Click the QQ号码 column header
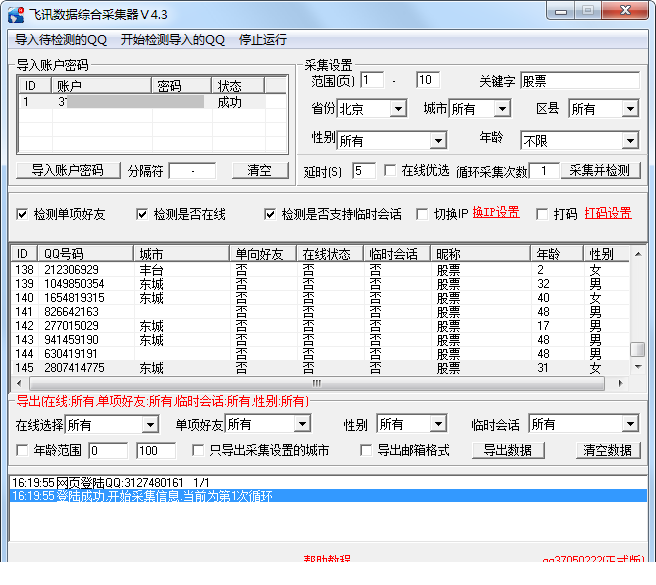 85,254
